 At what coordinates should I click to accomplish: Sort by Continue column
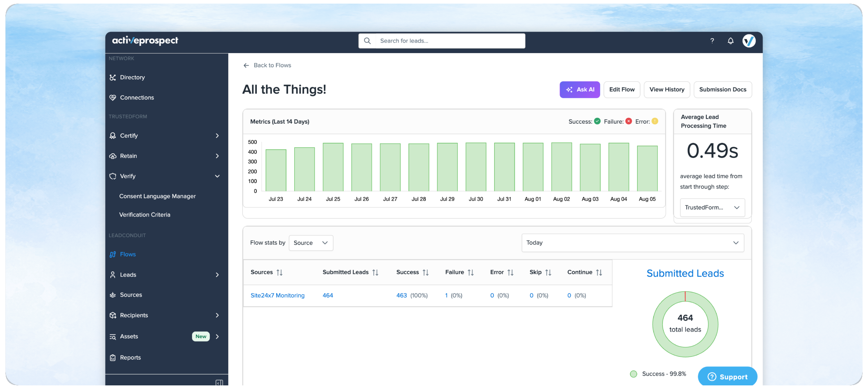pyautogui.click(x=599, y=273)
